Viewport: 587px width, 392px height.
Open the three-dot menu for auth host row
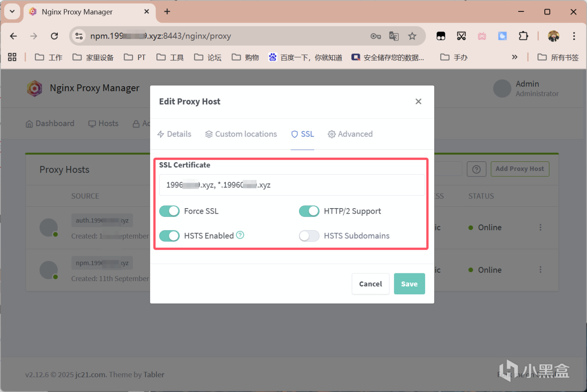pos(541,227)
